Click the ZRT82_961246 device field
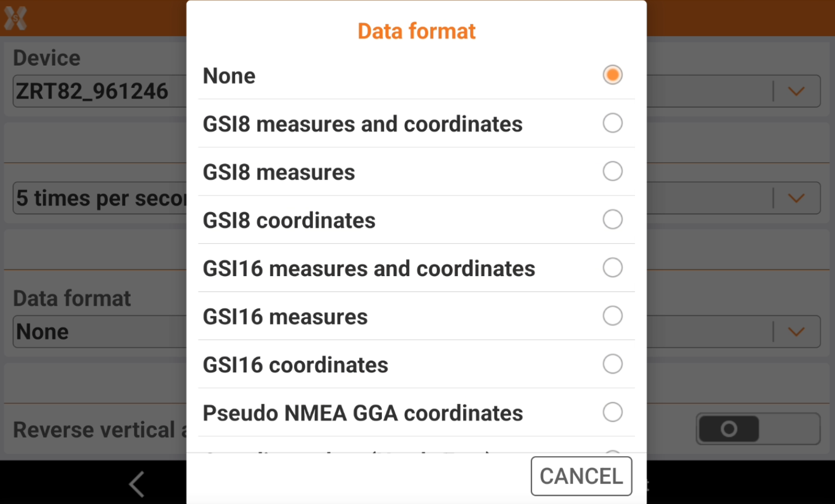This screenshot has width=835, height=504. [92, 91]
